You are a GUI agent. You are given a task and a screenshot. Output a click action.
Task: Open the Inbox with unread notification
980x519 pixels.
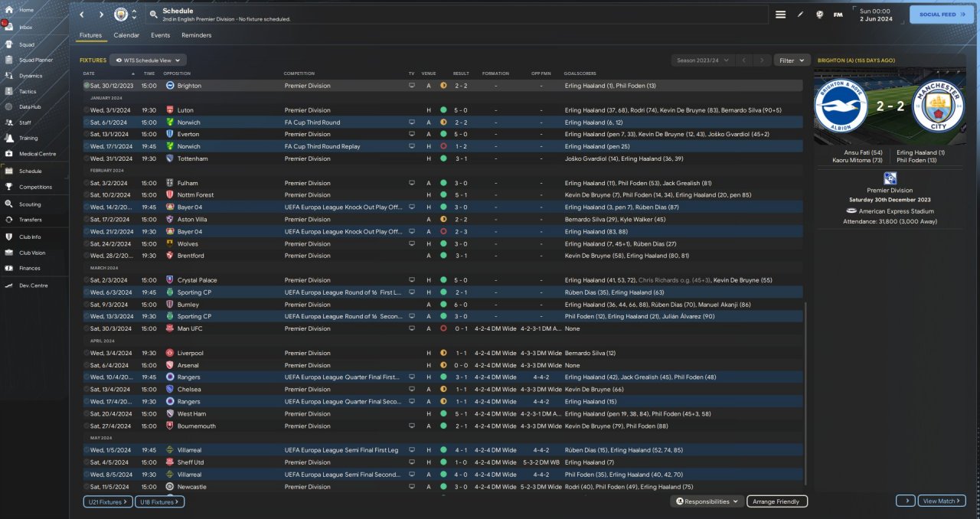point(10,27)
